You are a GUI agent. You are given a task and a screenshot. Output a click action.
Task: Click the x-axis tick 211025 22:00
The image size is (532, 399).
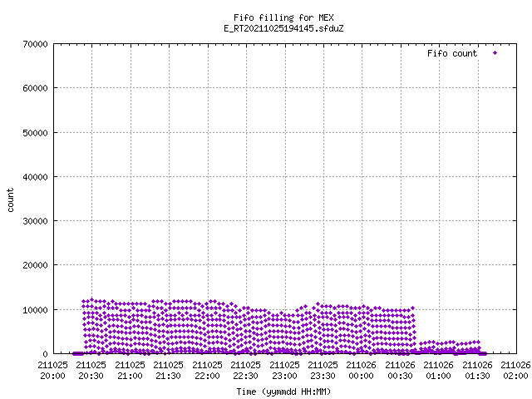[207, 371]
